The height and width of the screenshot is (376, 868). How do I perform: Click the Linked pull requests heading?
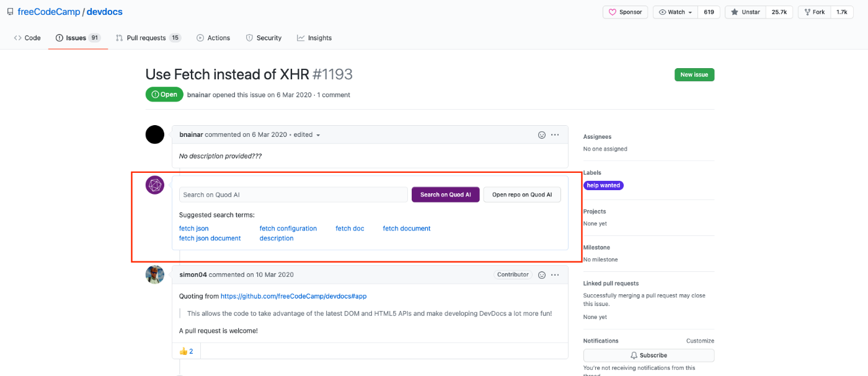[x=611, y=283]
